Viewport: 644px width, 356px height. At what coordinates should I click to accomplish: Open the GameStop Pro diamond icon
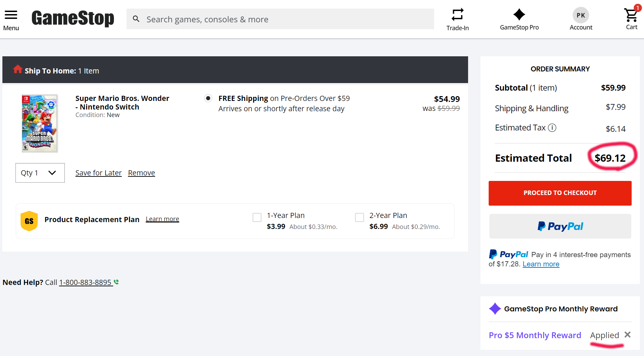[x=519, y=14]
